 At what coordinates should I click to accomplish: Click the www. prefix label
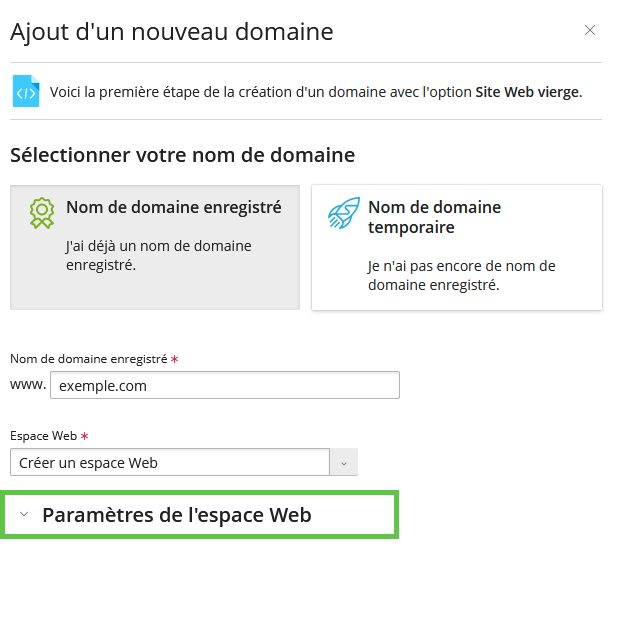coord(28,385)
